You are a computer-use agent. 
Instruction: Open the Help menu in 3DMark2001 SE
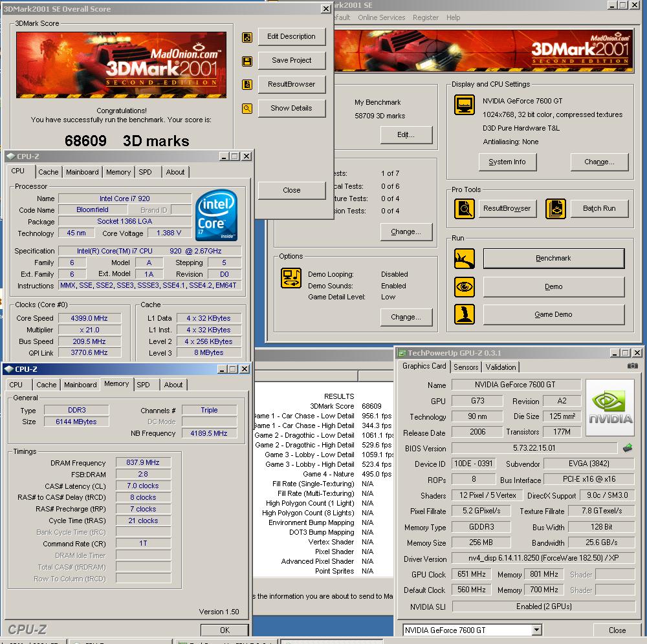coord(453,17)
